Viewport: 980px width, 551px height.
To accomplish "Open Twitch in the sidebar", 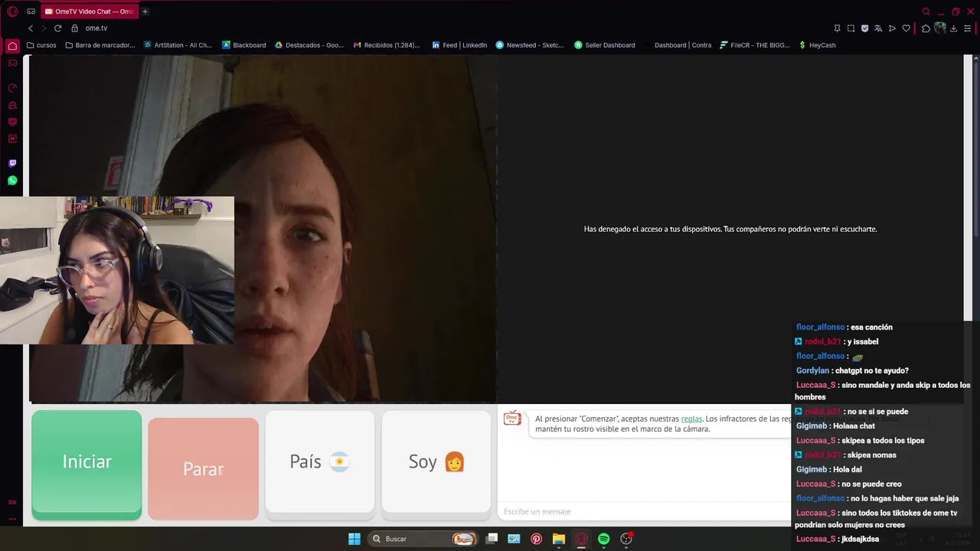I will tap(12, 163).
